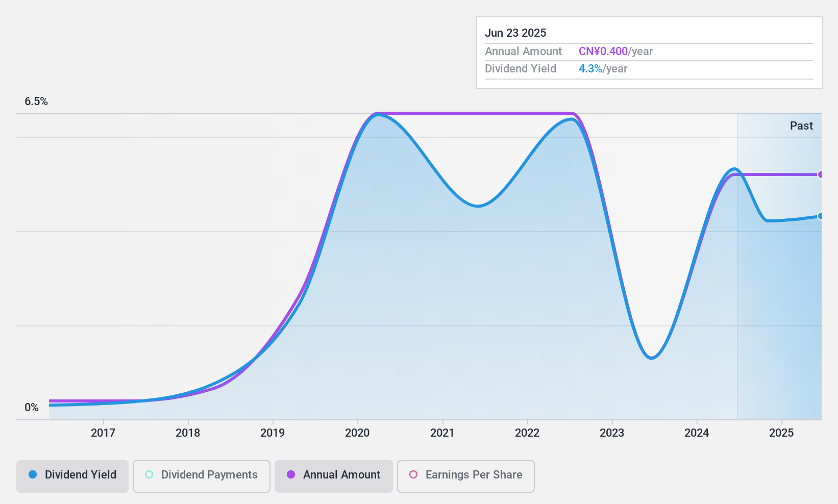Viewport: 838px width, 504px height.
Task: Click the 0% axis label
Action: tap(32, 407)
